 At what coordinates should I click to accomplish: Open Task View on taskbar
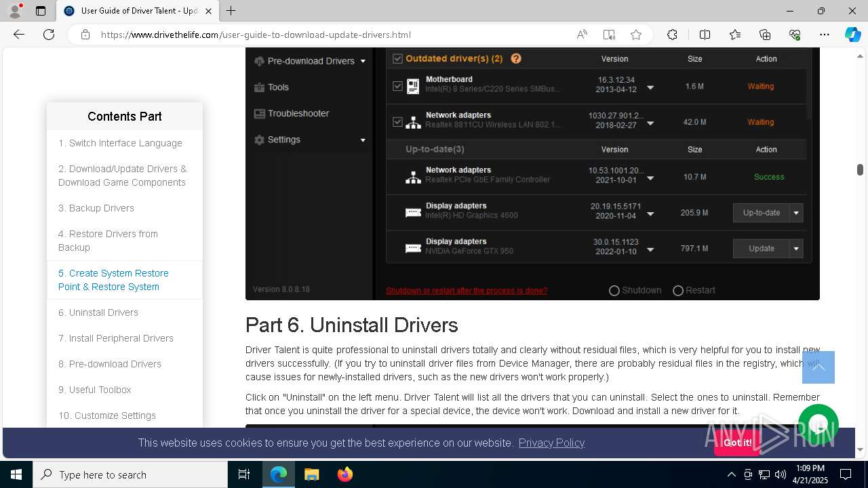tap(244, 474)
